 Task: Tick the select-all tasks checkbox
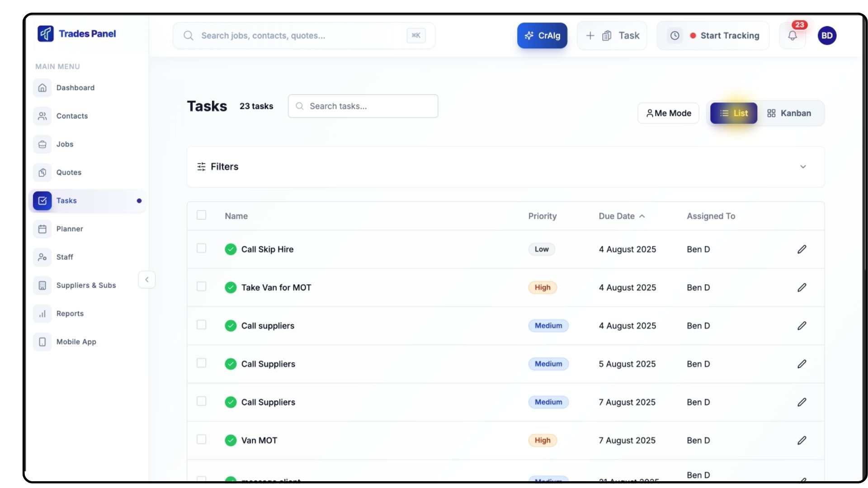(x=202, y=215)
